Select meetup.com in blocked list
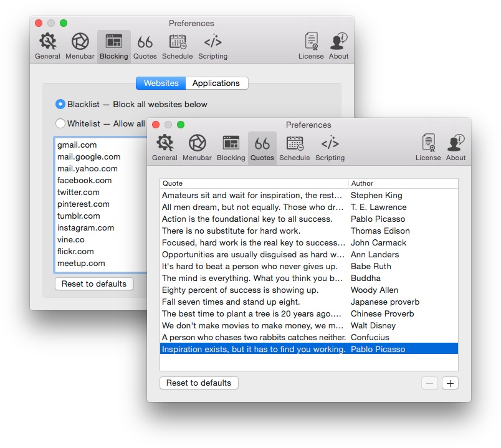 81,263
